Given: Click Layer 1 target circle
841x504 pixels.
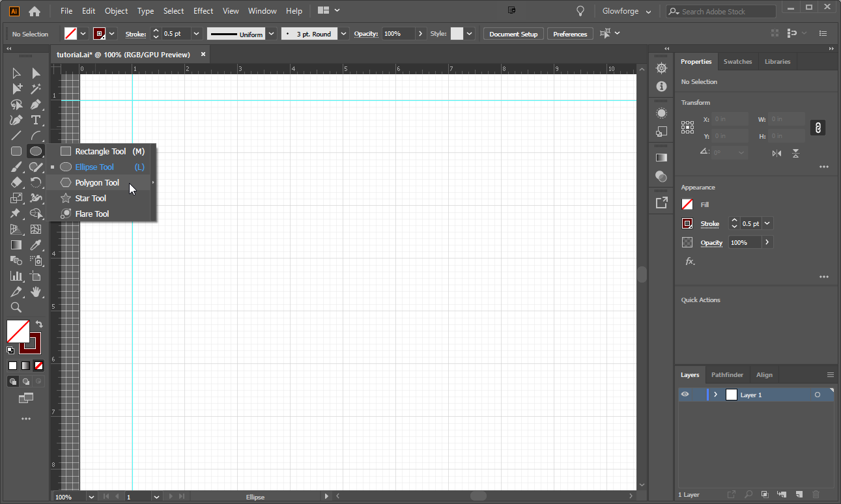Looking at the screenshot, I should pyautogui.click(x=818, y=395).
